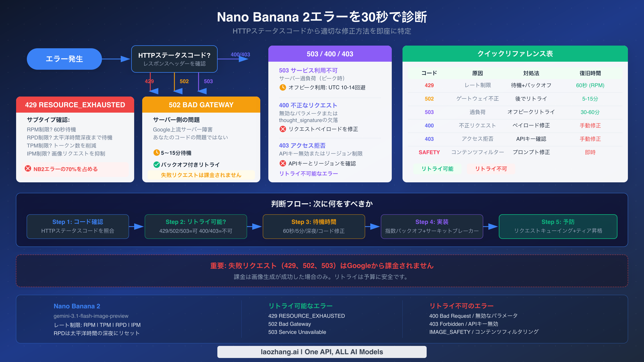The image size is (644, 362).
Task: Select the green checkmark beside バックオフ付きリトライ
Action: (x=156, y=164)
